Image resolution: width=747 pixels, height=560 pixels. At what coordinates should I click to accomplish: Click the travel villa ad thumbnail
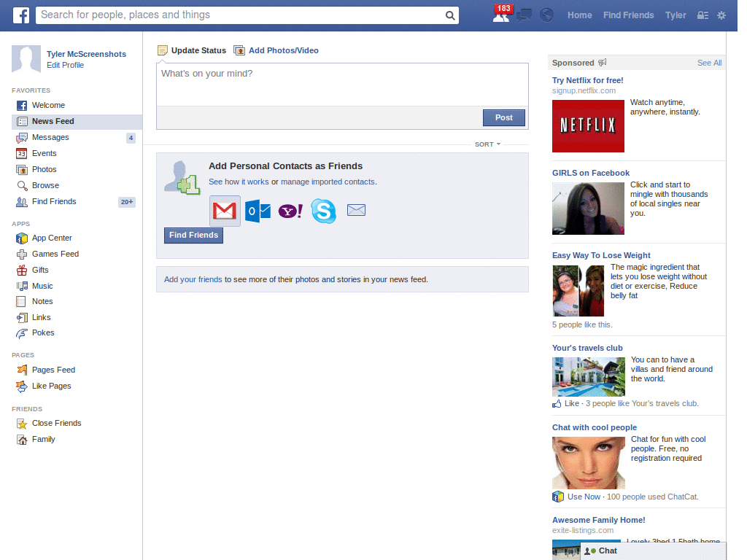pos(589,377)
